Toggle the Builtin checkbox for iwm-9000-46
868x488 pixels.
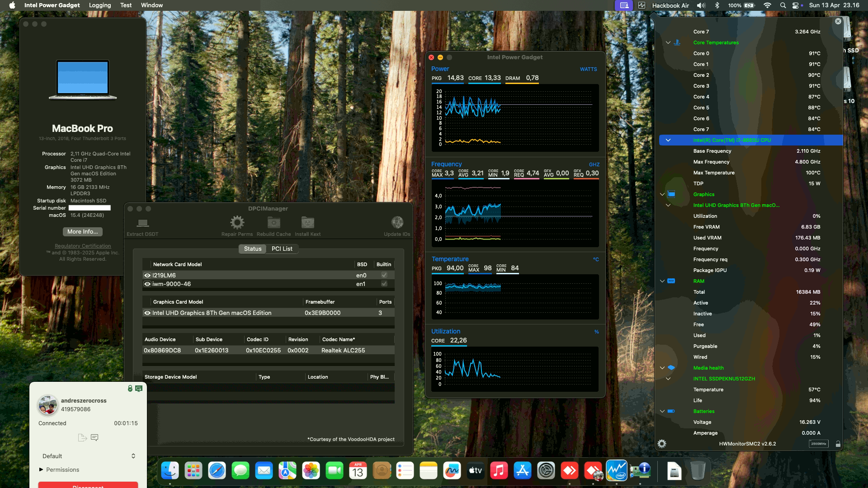tap(384, 284)
